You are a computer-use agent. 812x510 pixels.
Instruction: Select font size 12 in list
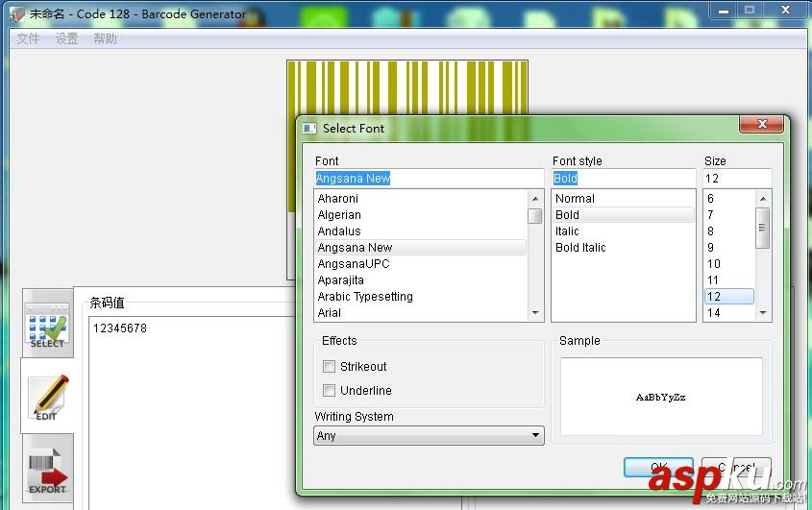pyautogui.click(x=729, y=296)
